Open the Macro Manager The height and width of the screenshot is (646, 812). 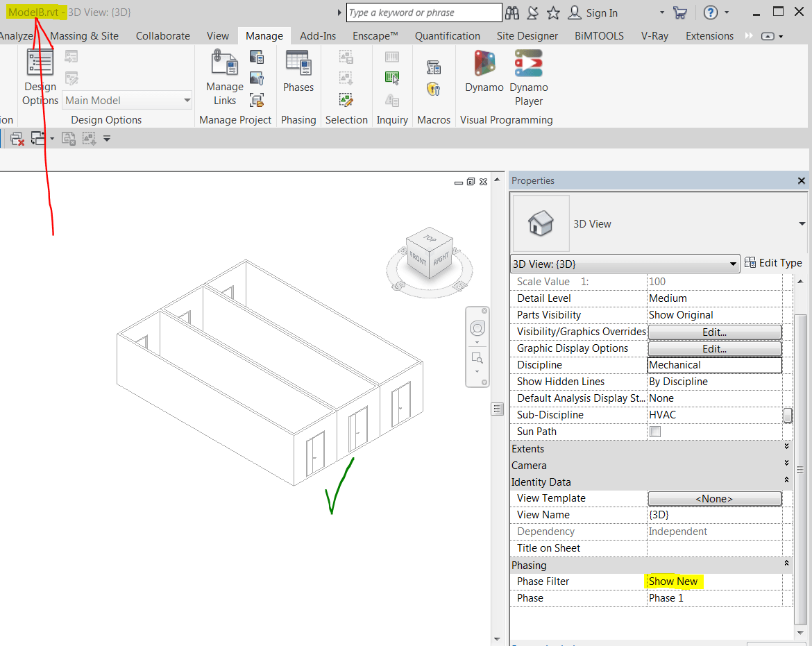pyautogui.click(x=433, y=67)
